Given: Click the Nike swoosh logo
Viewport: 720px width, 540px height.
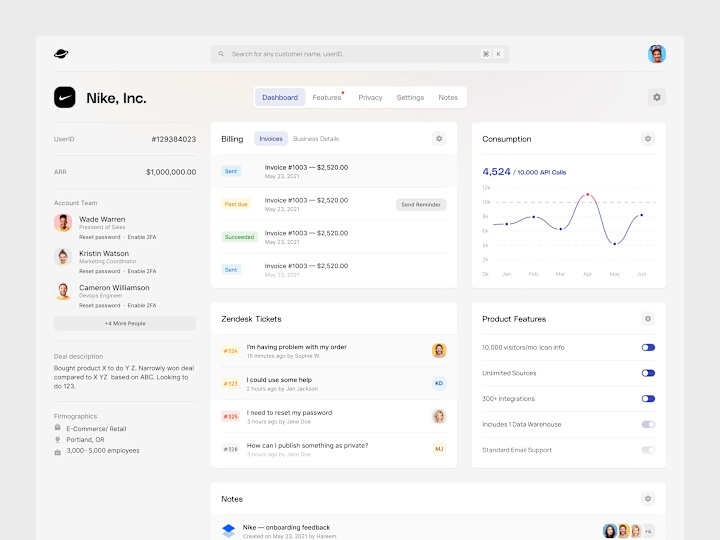Looking at the screenshot, I should (65, 97).
